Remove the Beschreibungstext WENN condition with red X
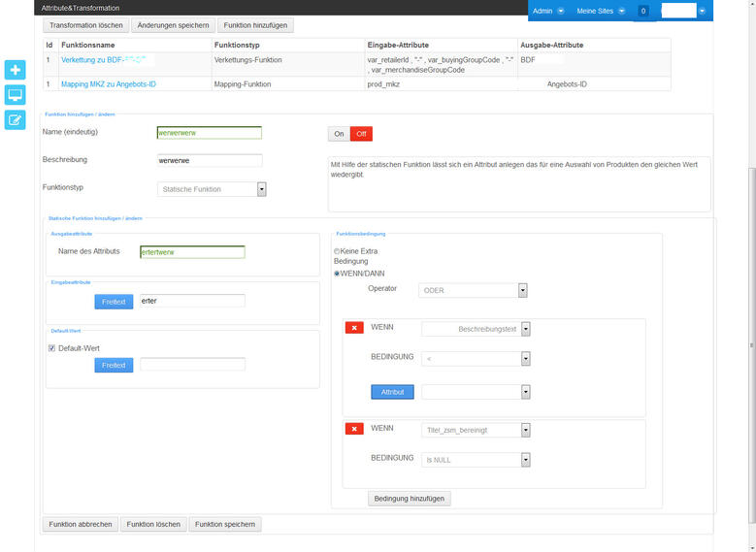Screen dimensions: 756x552 [x=355, y=329]
